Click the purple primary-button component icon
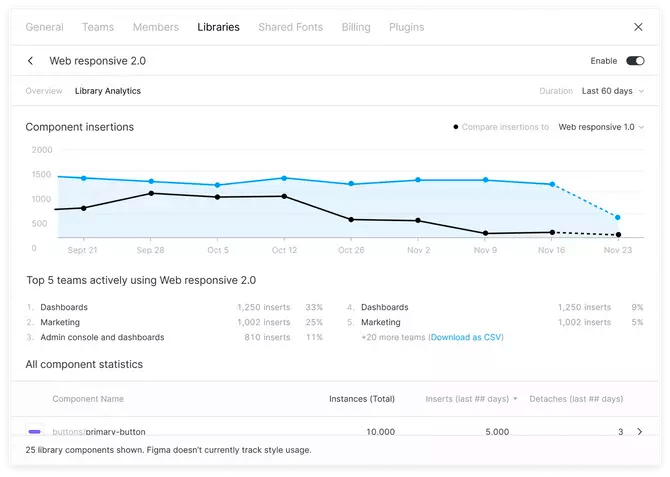The width and height of the screenshot is (670, 477). [35, 432]
